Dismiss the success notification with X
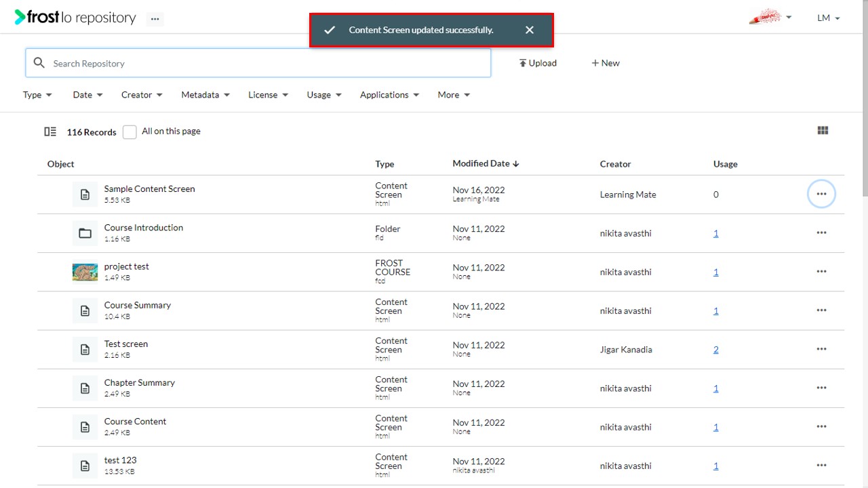Screen dimensions: 868x488 (530, 30)
